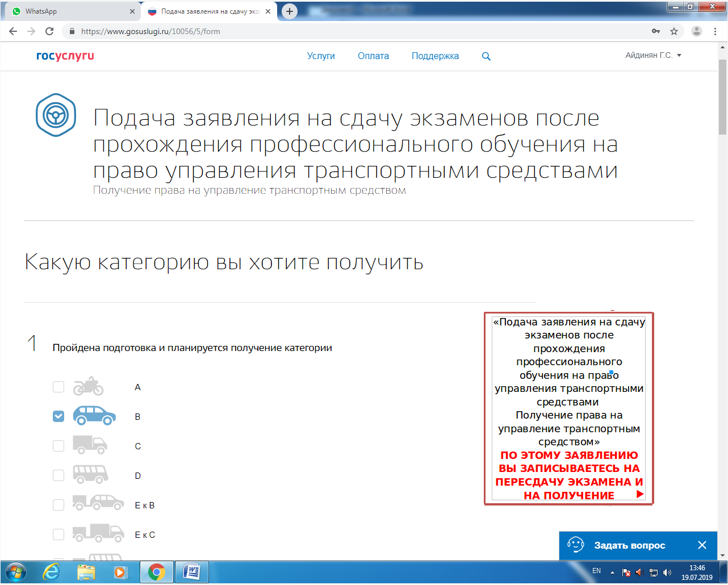Open the Айдинян Г.С. account dropdown
This screenshot has height=585, width=728.
click(x=653, y=56)
